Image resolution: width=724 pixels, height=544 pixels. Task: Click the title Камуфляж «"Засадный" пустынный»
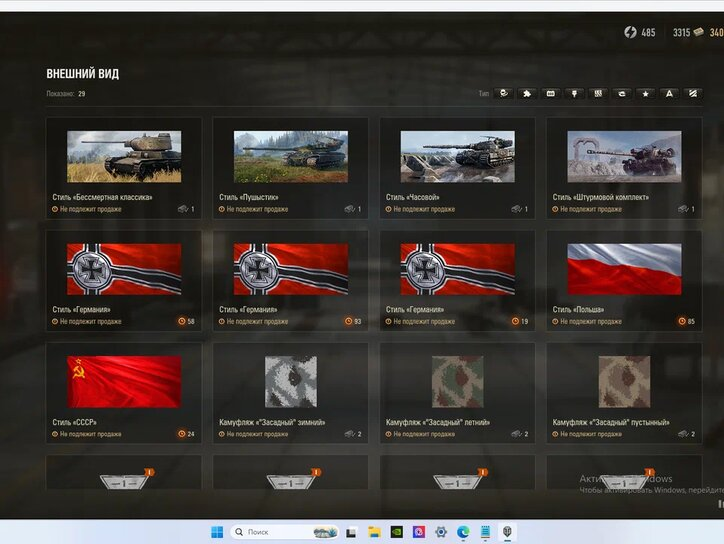coord(611,422)
